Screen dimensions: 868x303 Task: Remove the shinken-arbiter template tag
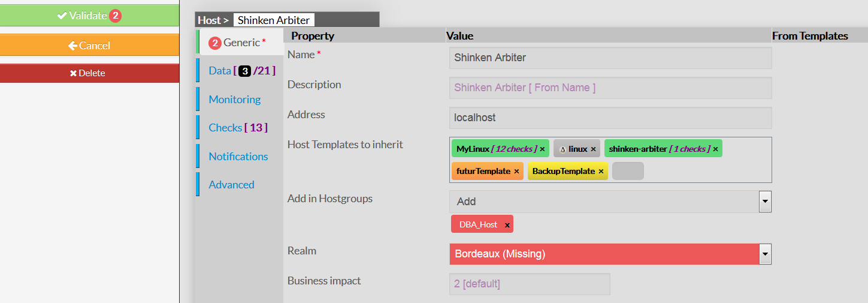715,149
